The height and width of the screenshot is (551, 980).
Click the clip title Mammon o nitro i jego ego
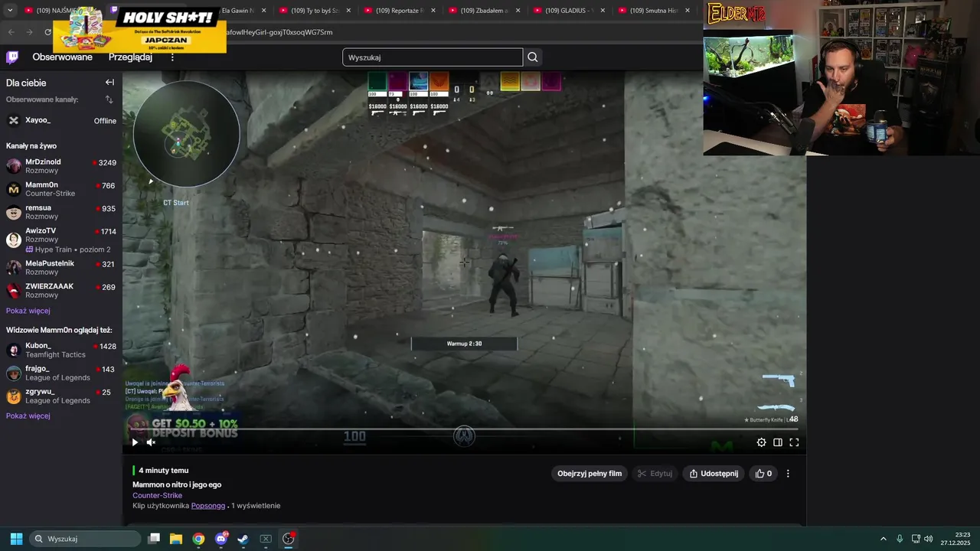tap(177, 484)
